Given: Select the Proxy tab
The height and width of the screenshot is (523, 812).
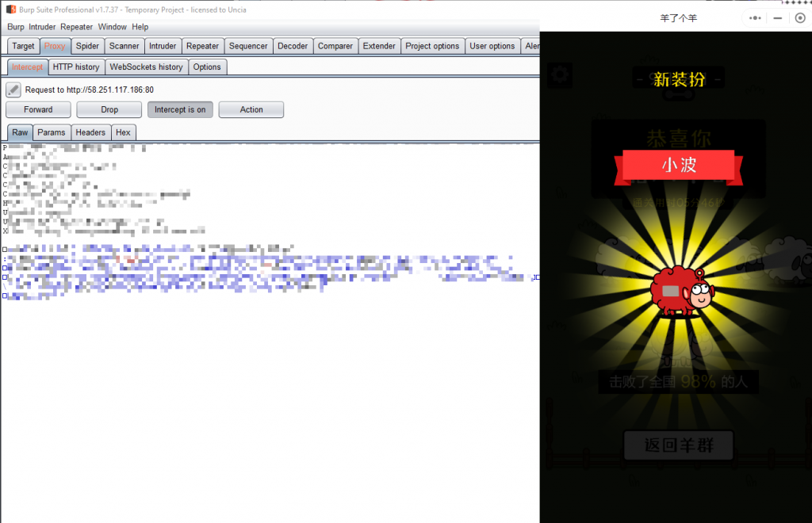Looking at the screenshot, I should 55,46.
